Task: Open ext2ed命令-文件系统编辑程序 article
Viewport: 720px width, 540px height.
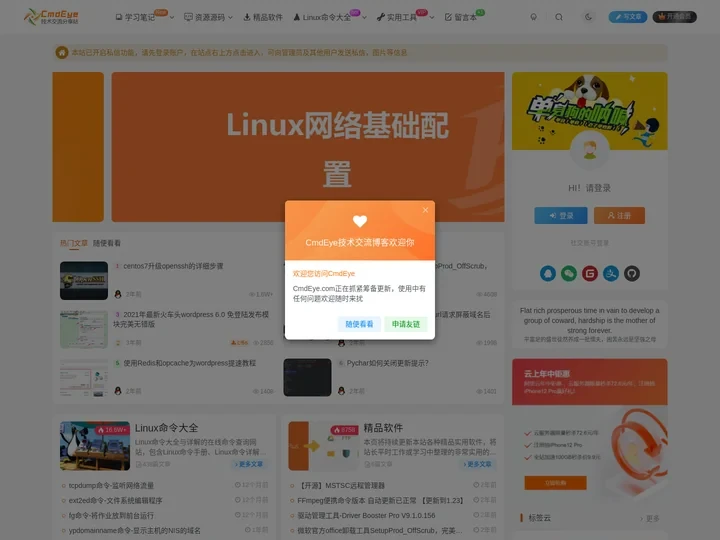Action: (115, 501)
